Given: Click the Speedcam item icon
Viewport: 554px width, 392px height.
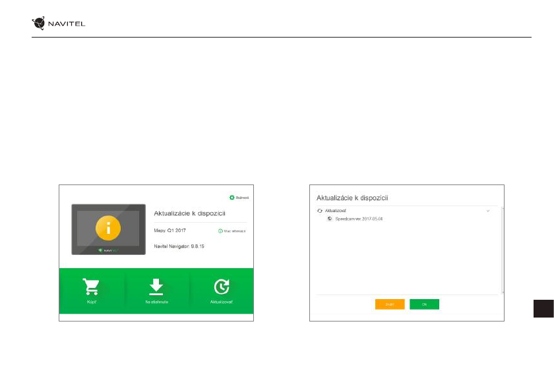Looking at the screenshot, I should [x=330, y=219].
